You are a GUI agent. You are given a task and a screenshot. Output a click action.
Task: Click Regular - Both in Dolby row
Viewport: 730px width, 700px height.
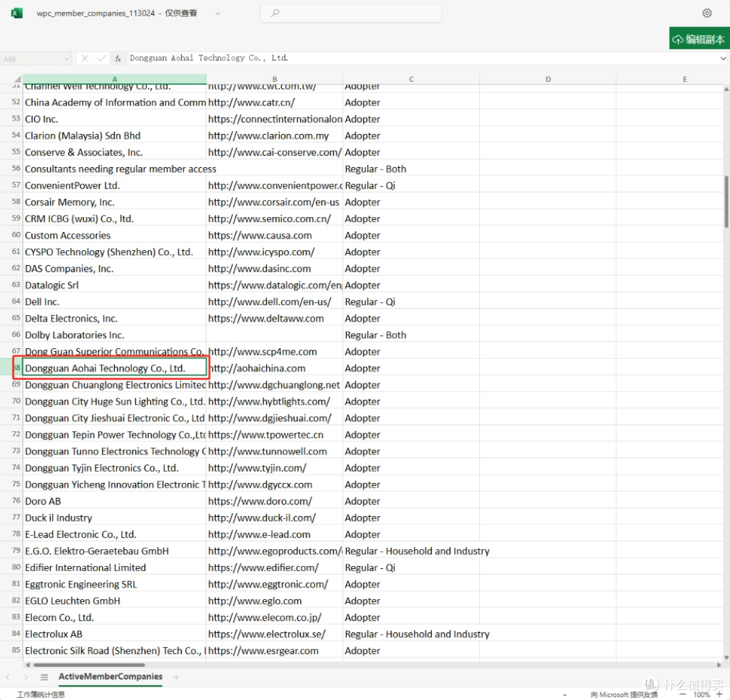point(411,335)
